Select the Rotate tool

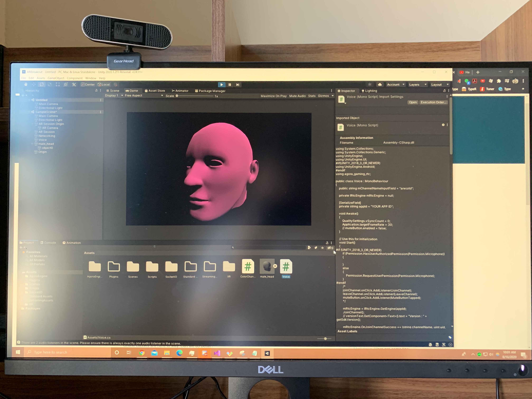coord(42,84)
